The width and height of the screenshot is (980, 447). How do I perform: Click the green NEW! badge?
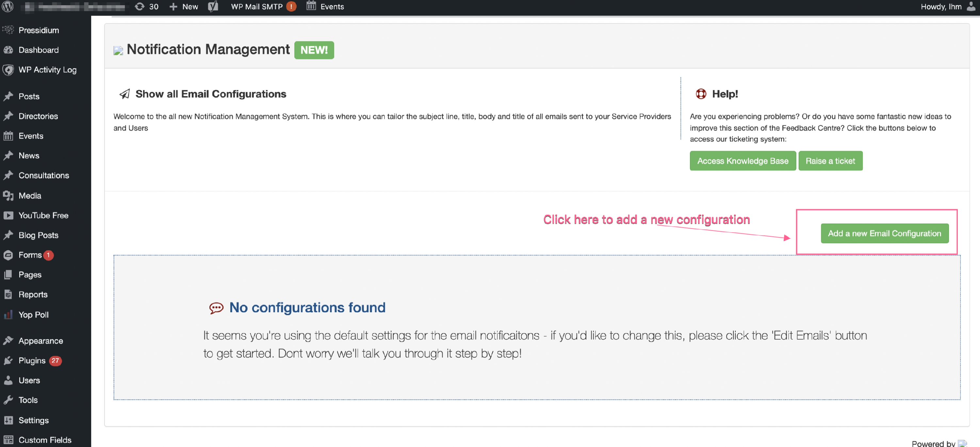[314, 50]
